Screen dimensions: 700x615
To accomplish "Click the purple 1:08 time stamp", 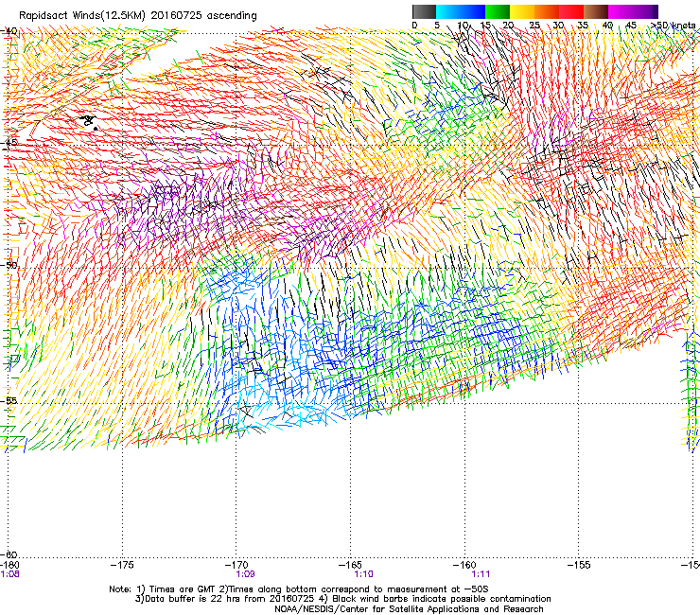I will (x=9, y=574).
